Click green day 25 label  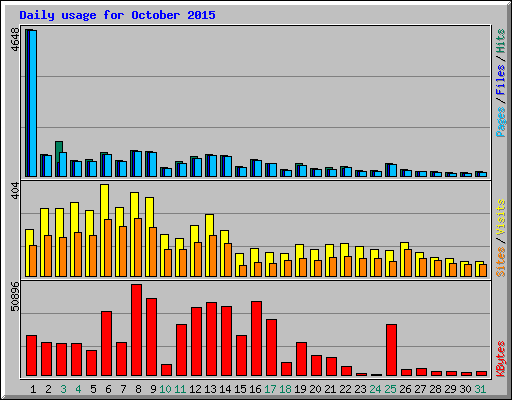pyautogui.click(x=390, y=389)
